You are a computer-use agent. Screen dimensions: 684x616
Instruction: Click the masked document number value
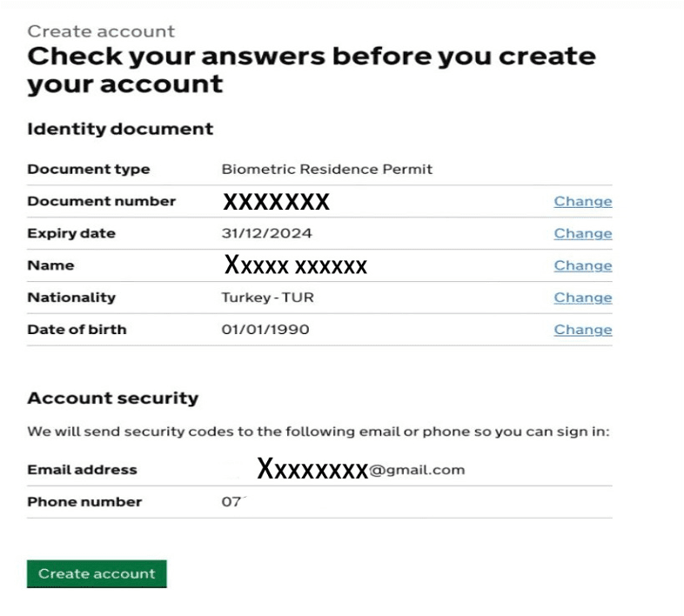276,203
